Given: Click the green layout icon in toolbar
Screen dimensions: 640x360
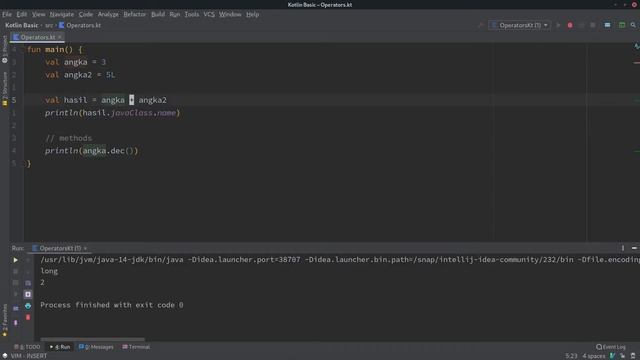Looking at the screenshot, I should [x=622, y=25].
